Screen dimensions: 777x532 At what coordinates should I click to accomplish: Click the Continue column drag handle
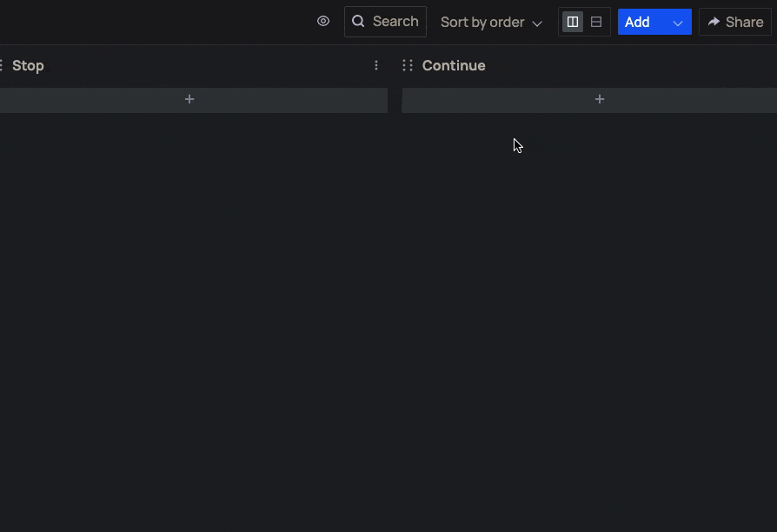tap(407, 66)
